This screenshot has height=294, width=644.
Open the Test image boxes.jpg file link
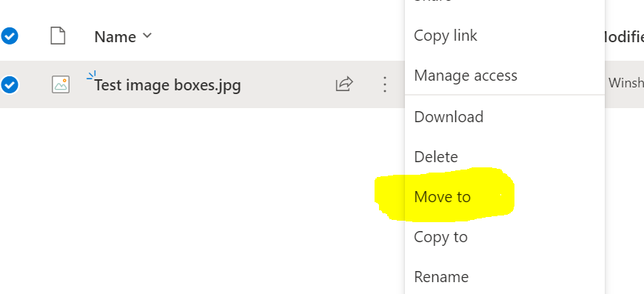click(x=167, y=85)
